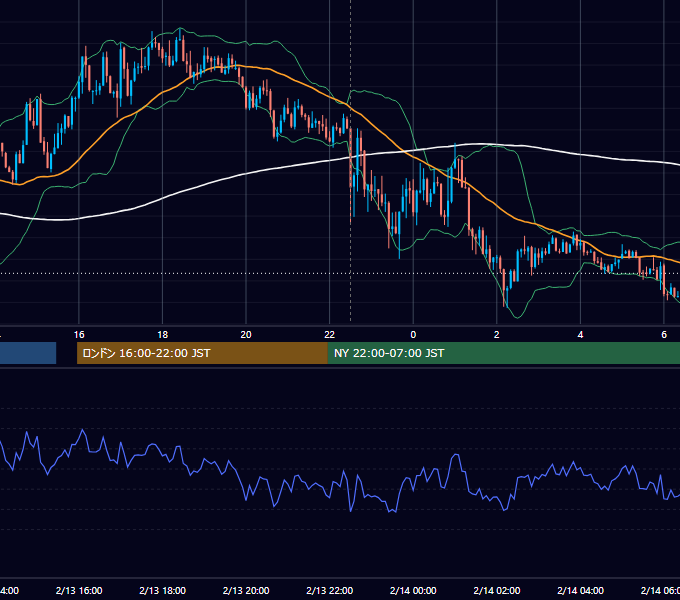Click the 2/14 04:00 date label
680x600 pixels.
[x=580, y=590]
